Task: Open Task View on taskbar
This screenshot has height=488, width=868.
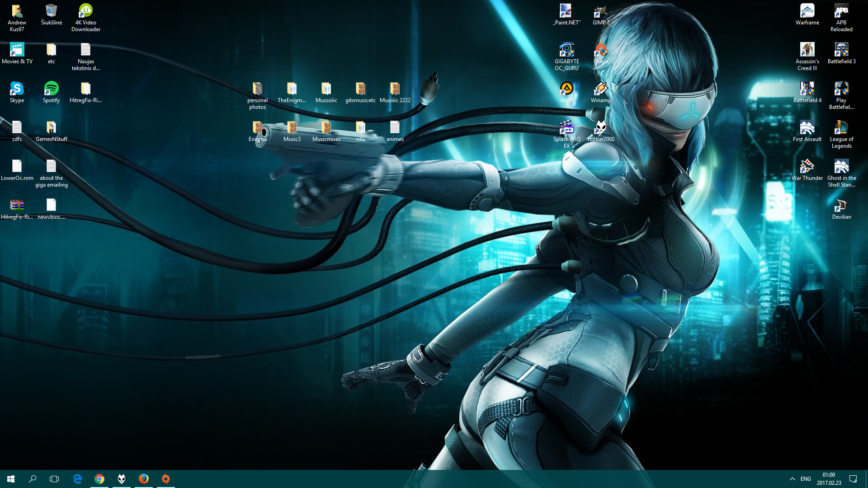Action: (54, 479)
